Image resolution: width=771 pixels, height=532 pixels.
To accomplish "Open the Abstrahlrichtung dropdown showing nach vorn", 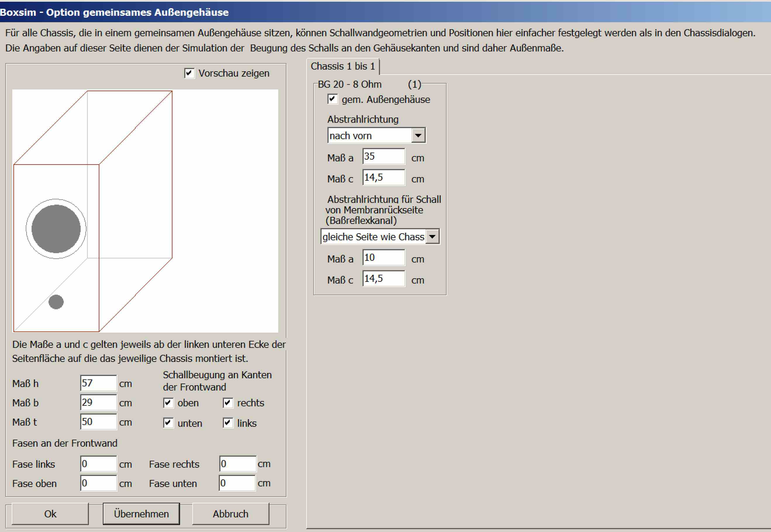I will pyautogui.click(x=376, y=135).
